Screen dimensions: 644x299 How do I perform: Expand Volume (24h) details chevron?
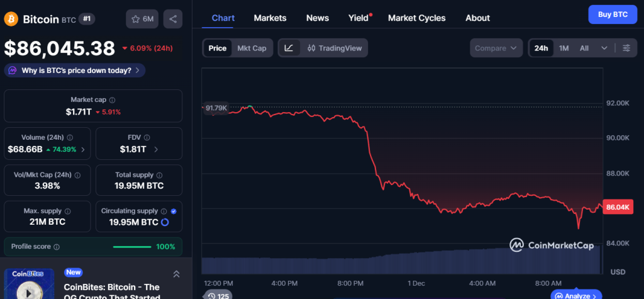[83, 150]
